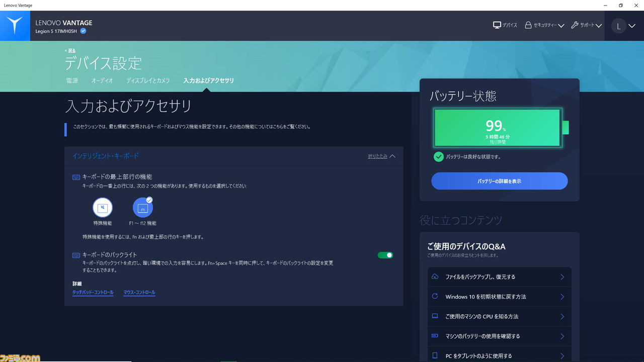Click keyboard icon beside キーボードの最上部行の機能
The height and width of the screenshot is (362, 644).
coord(76,177)
